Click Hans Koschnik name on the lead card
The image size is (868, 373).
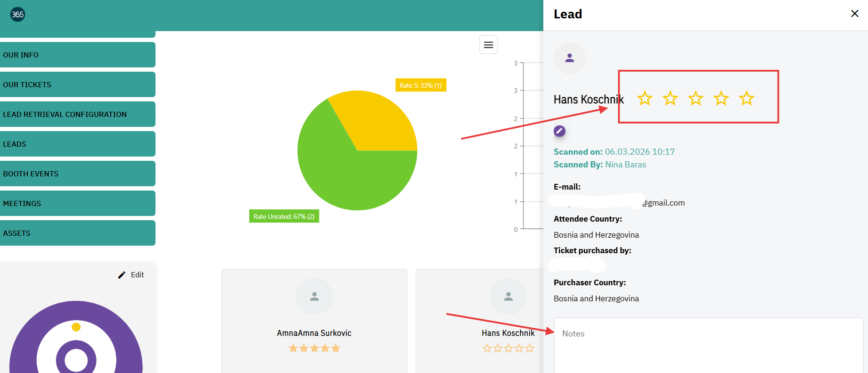(x=508, y=333)
